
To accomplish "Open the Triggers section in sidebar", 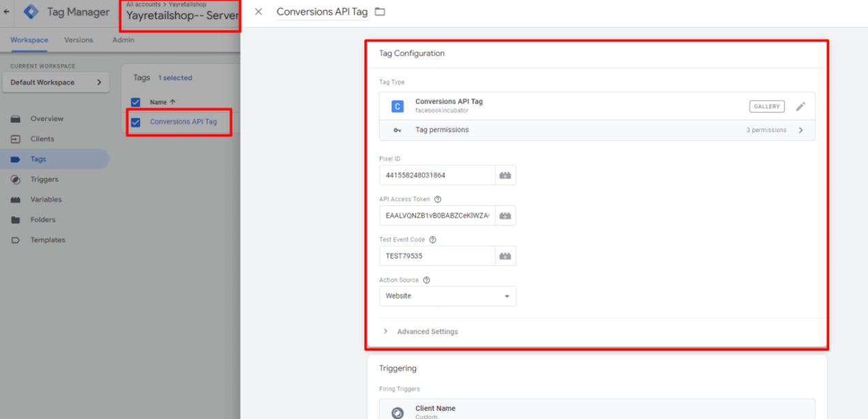I will point(44,180).
